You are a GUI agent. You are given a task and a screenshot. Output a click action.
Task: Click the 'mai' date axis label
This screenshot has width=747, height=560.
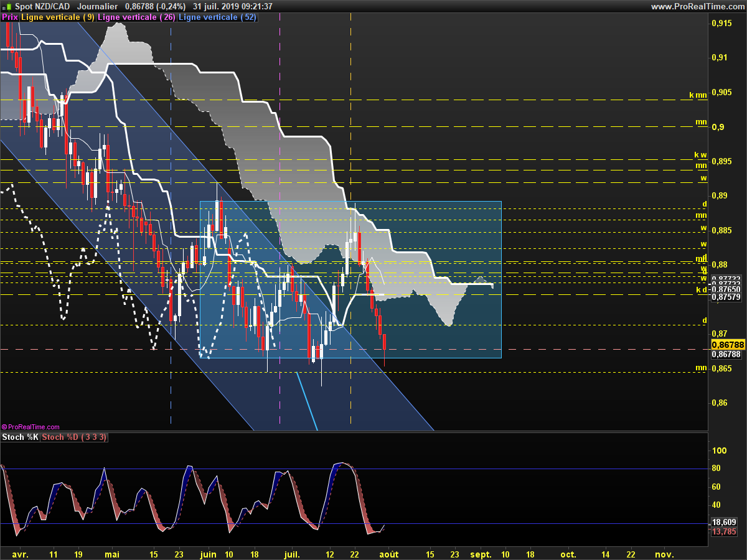tap(111, 554)
